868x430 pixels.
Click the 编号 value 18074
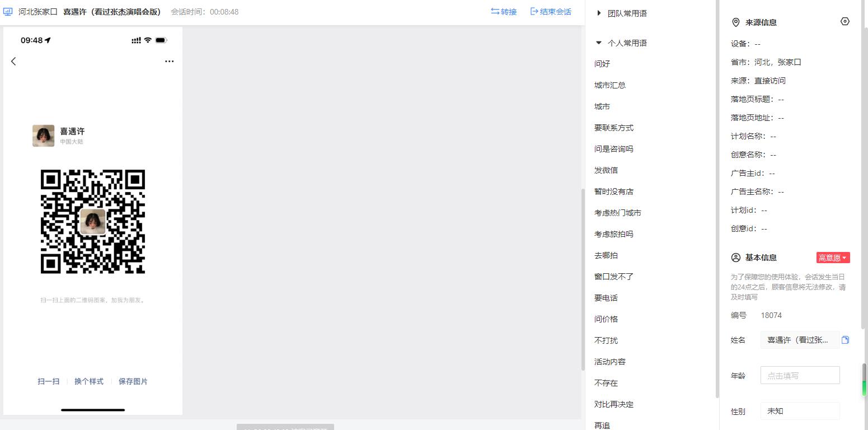pos(771,315)
